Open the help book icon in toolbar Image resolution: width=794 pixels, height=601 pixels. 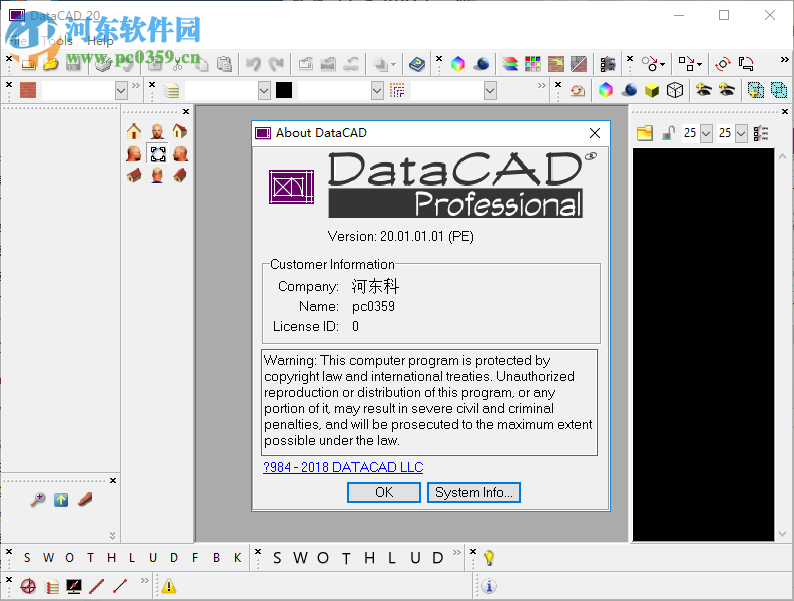[x=416, y=64]
